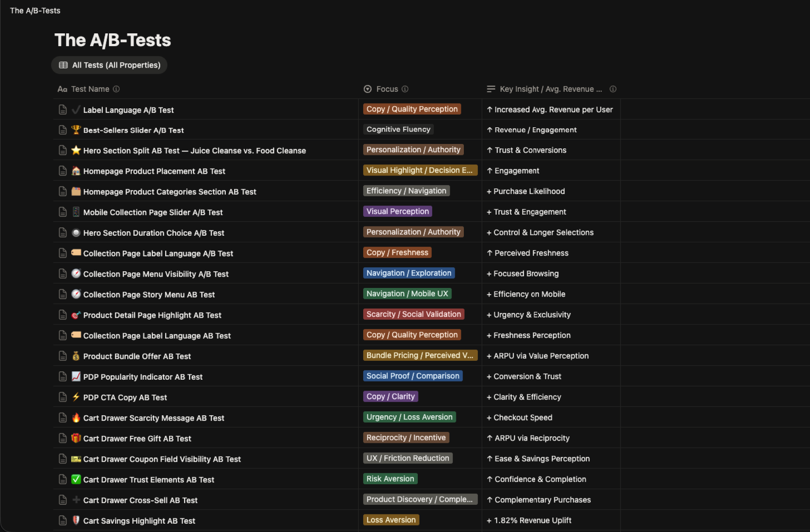This screenshot has width=810, height=532.
Task: Click the Scarcity / Social Validation red tag
Action: 413,314
